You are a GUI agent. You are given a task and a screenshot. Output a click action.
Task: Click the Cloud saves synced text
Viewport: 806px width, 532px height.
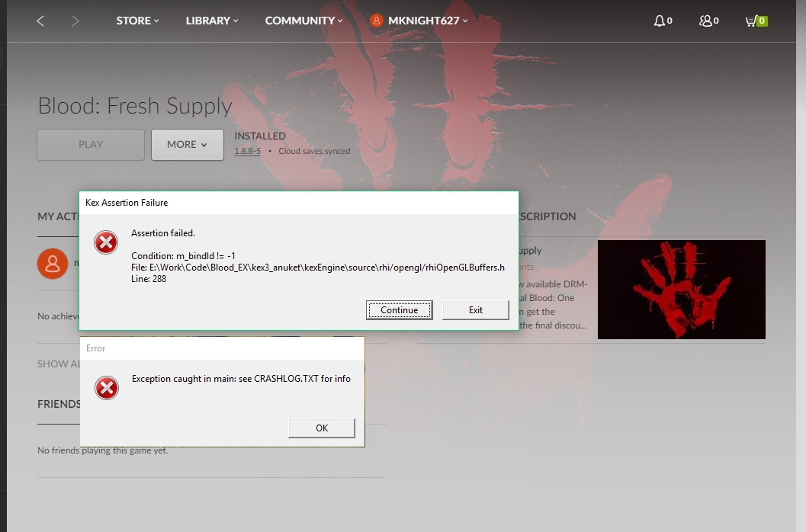[314, 151]
